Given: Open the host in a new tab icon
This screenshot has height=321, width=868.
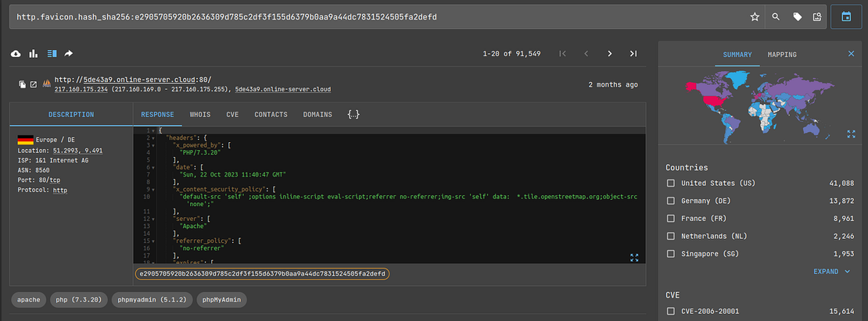Looking at the screenshot, I should click(x=33, y=84).
